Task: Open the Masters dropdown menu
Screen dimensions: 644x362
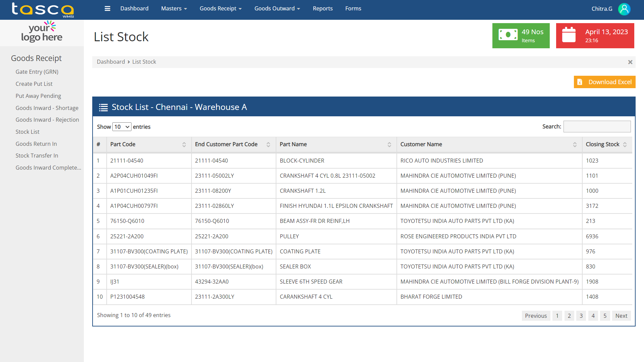Action: tap(174, 9)
